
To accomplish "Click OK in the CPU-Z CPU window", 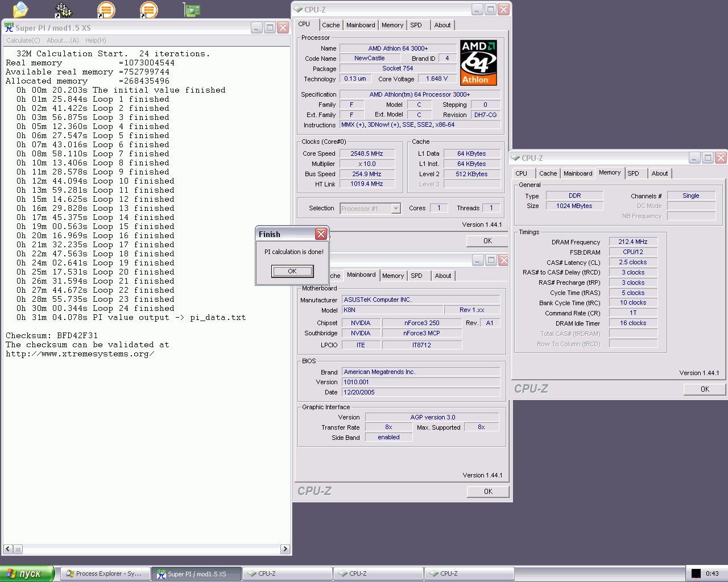I will 487,241.
